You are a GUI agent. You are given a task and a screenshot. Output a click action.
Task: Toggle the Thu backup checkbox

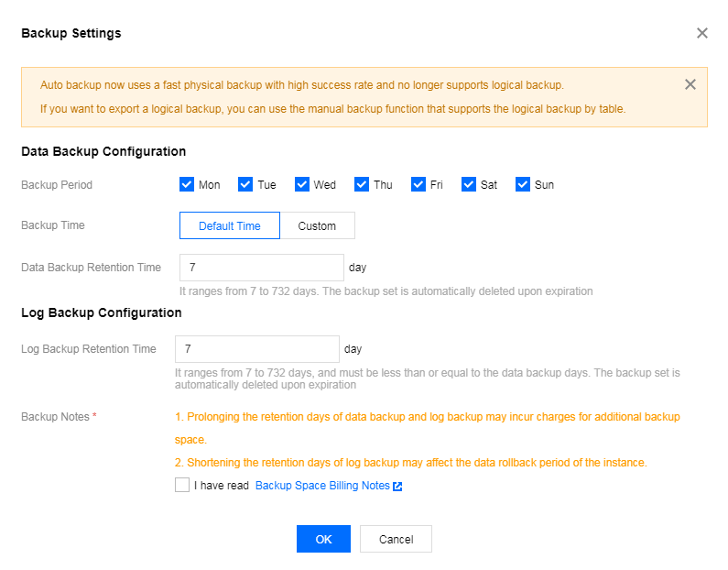pos(361,184)
